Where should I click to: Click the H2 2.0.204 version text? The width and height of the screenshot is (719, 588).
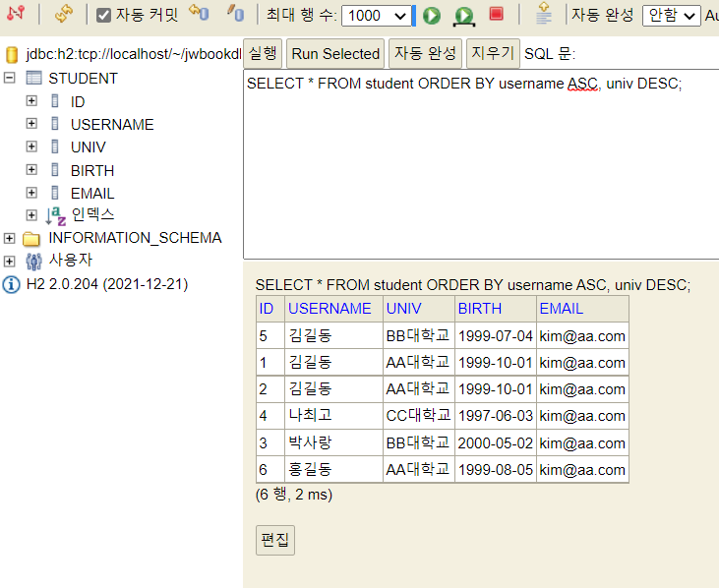pyautogui.click(x=107, y=284)
